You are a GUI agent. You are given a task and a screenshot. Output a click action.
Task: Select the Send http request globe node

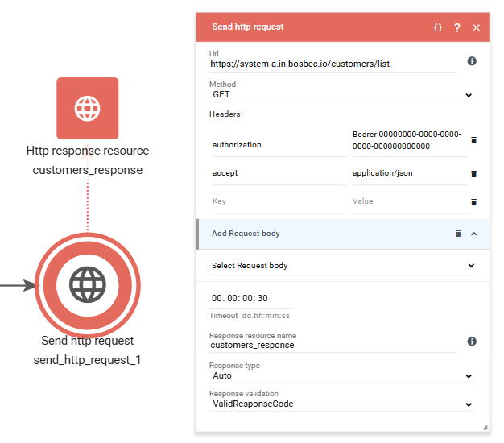pos(87,284)
